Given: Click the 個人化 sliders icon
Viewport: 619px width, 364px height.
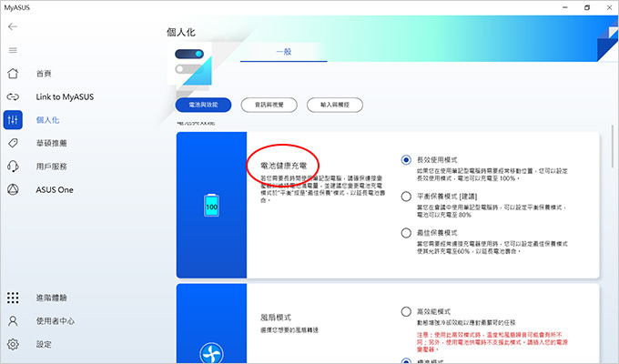Looking at the screenshot, I should click(13, 120).
